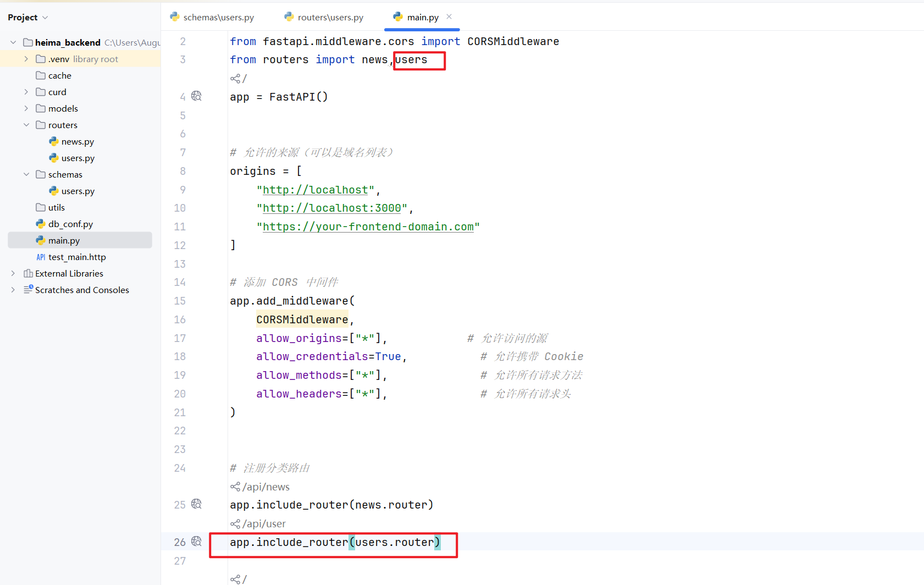Click the /api/news URL inlay hint
This screenshot has height=585, width=924.
(x=260, y=487)
